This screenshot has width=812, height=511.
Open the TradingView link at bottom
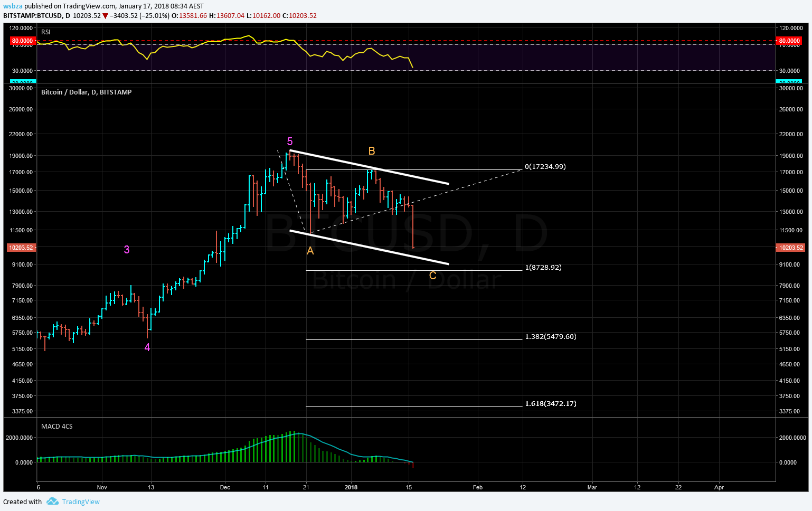coord(81,502)
